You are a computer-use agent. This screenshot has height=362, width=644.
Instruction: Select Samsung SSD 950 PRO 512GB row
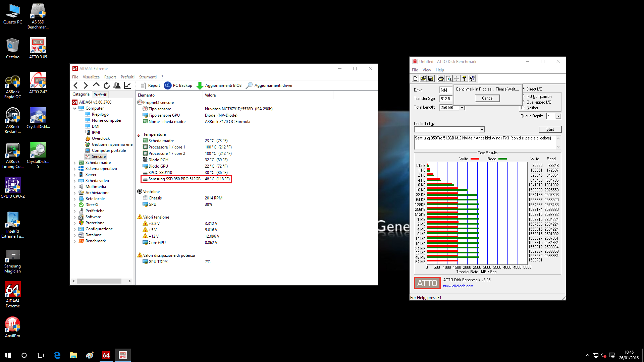(x=186, y=179)
